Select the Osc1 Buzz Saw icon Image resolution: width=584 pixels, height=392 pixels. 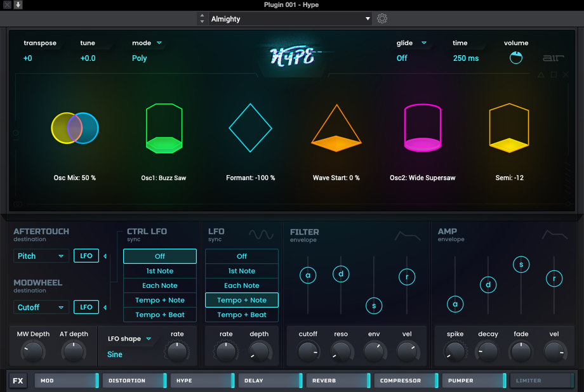pos(164,127)
